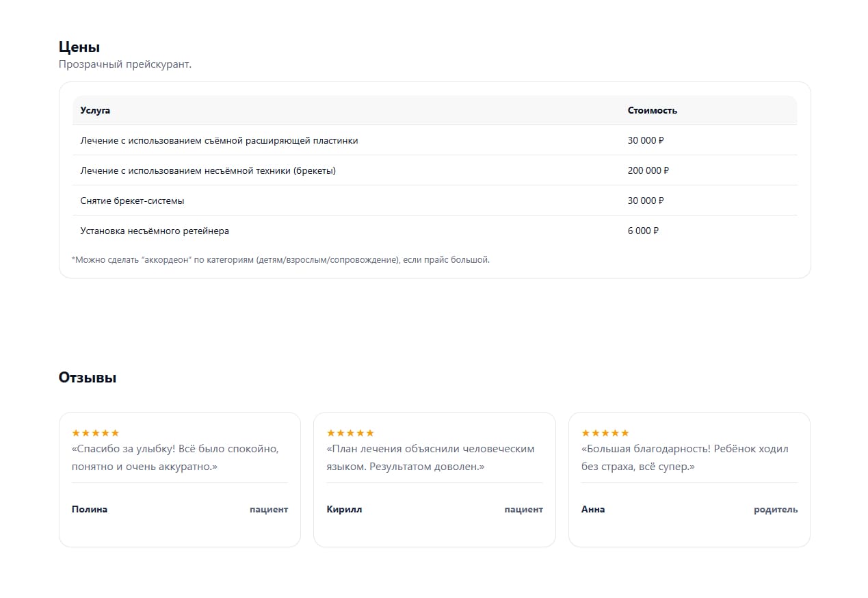Select the removable expanding plate treatment row
Viewport: 868px width, 598px height.
219,140
